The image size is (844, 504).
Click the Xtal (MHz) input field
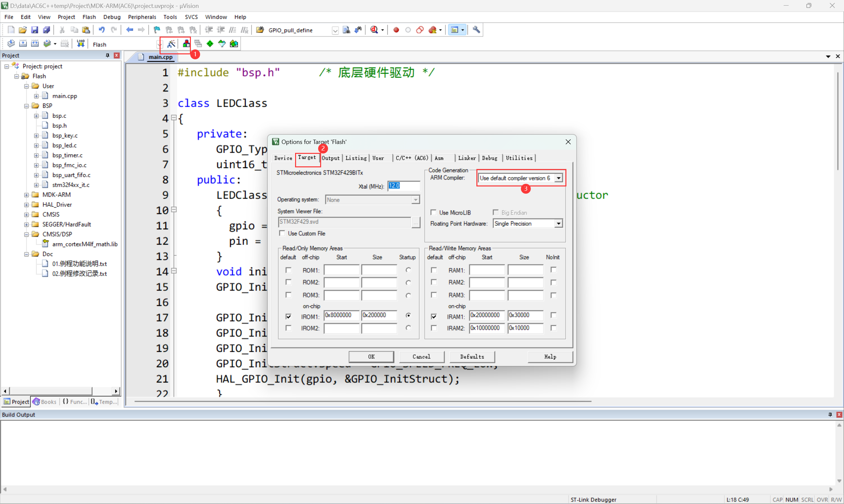[404, 186]
